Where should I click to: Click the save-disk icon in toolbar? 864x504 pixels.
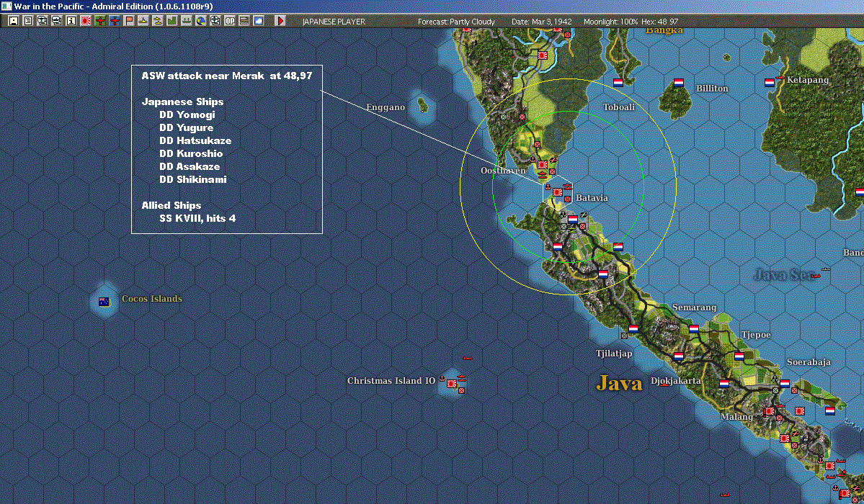coord(14,21)
